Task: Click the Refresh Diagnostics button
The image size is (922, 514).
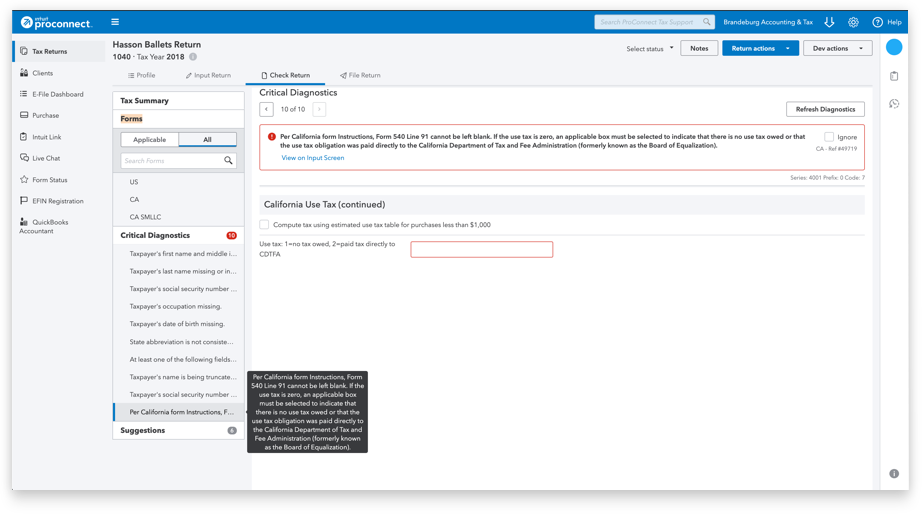Action: [825, 109]
